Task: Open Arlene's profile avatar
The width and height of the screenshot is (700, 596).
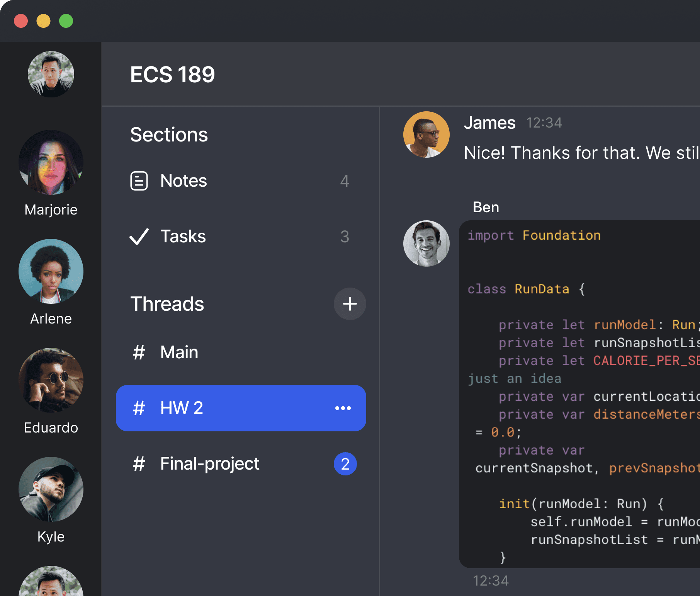Action: (x=51, y=271)
